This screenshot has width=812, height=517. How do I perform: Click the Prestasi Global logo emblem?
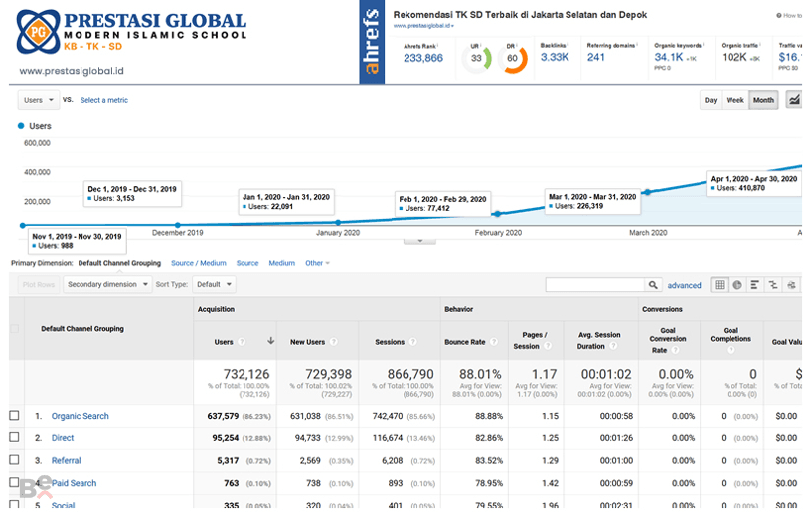pos(39,32)
